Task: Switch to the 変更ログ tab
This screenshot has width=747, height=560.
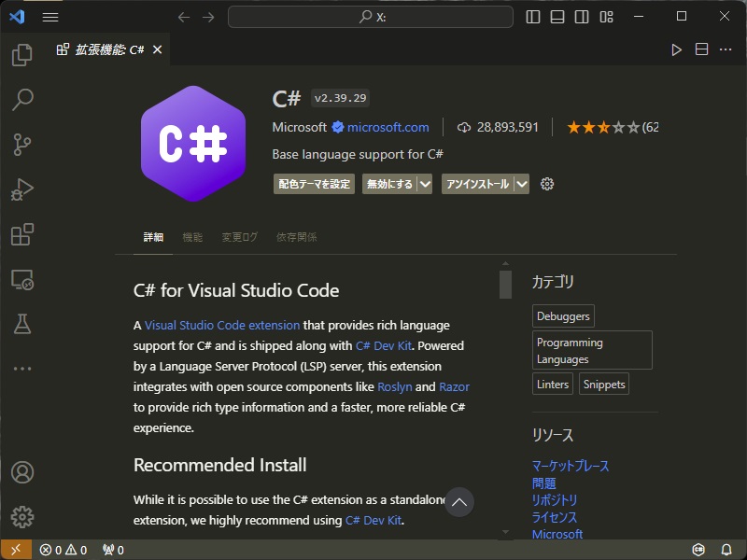Action: pos(239,237)
